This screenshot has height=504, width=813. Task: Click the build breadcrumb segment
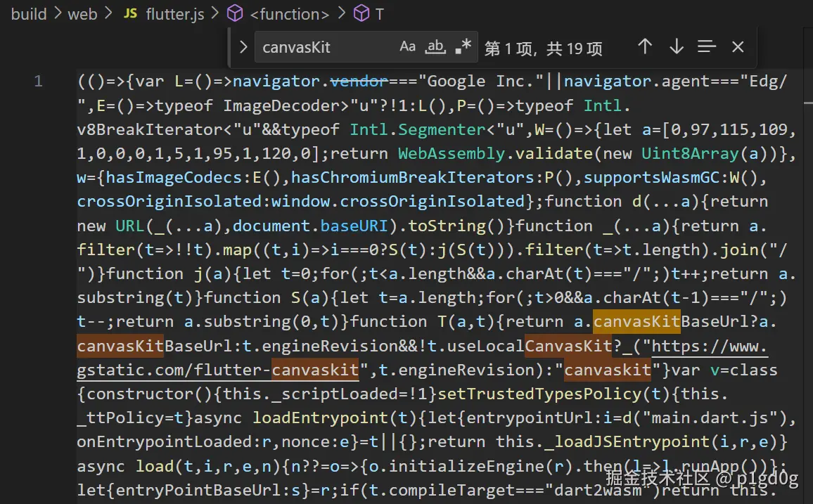(x=29, y=14)
